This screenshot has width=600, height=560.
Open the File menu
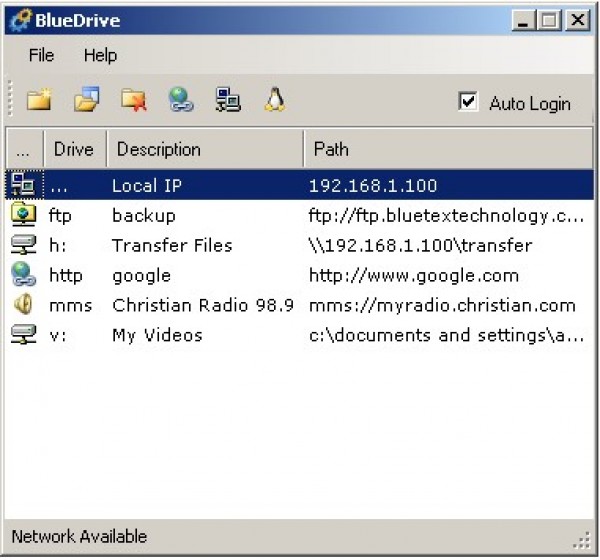click(41, 55)
